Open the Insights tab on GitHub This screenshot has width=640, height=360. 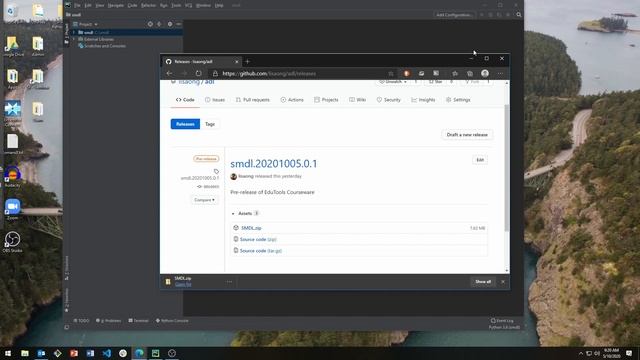pyautogui.click(x=423, y=100)
